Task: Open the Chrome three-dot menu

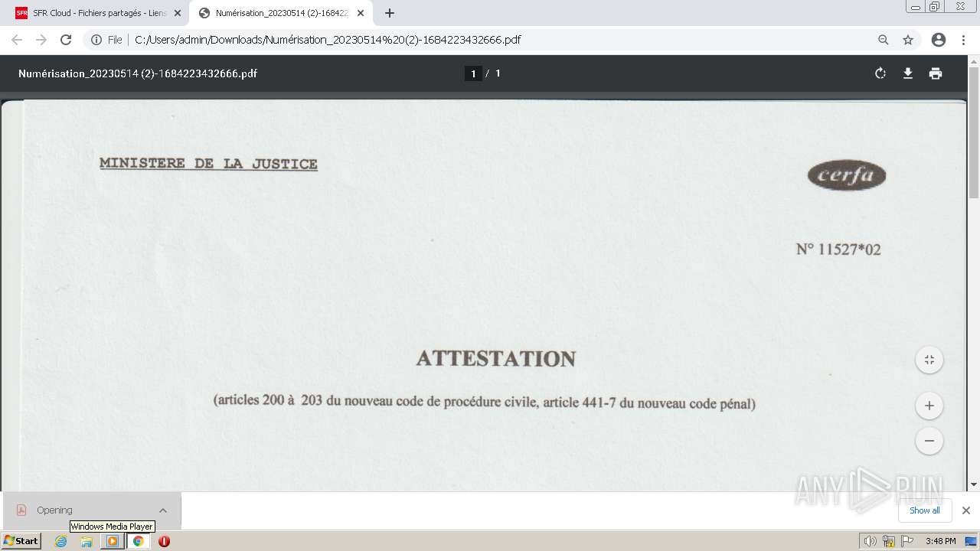Action: 963,40
